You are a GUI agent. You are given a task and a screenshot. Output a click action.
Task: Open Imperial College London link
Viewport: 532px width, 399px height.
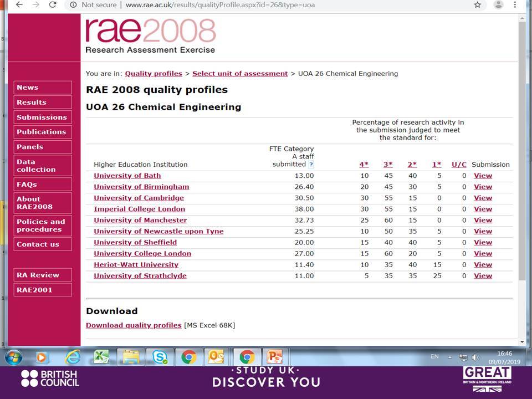(x=140, y=209)
